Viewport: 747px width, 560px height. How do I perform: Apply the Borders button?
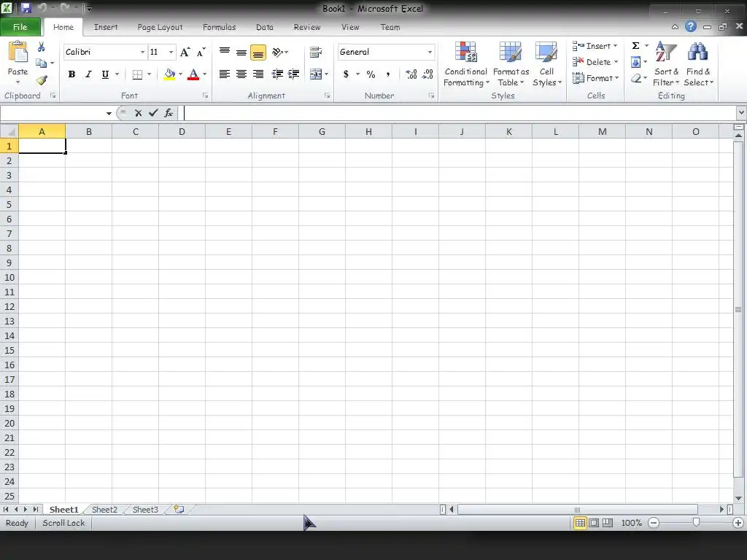click(x=137, y=74)
